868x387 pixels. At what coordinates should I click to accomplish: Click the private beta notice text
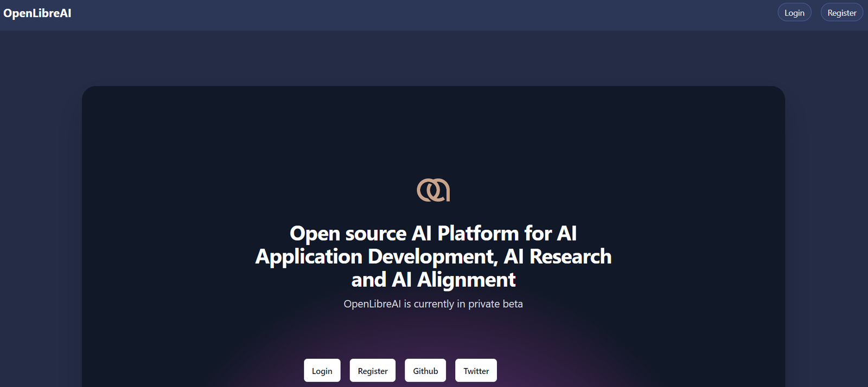433,304
